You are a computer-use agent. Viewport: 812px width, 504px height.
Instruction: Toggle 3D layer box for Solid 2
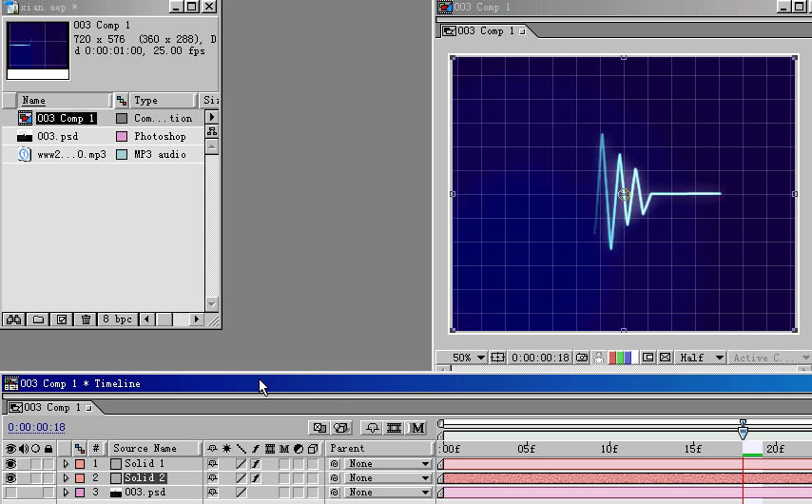tap(313, 478)
